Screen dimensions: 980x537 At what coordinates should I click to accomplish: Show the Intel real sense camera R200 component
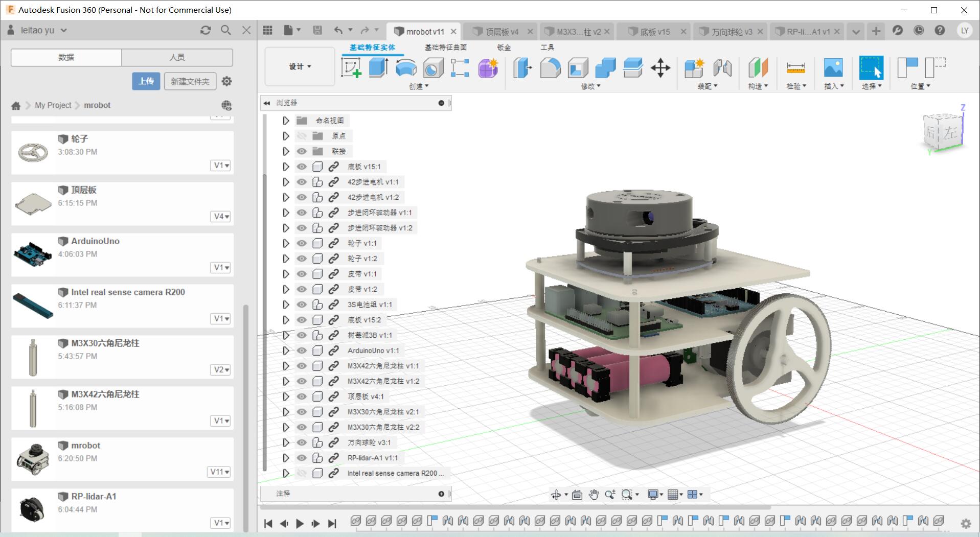click(302, 473)
